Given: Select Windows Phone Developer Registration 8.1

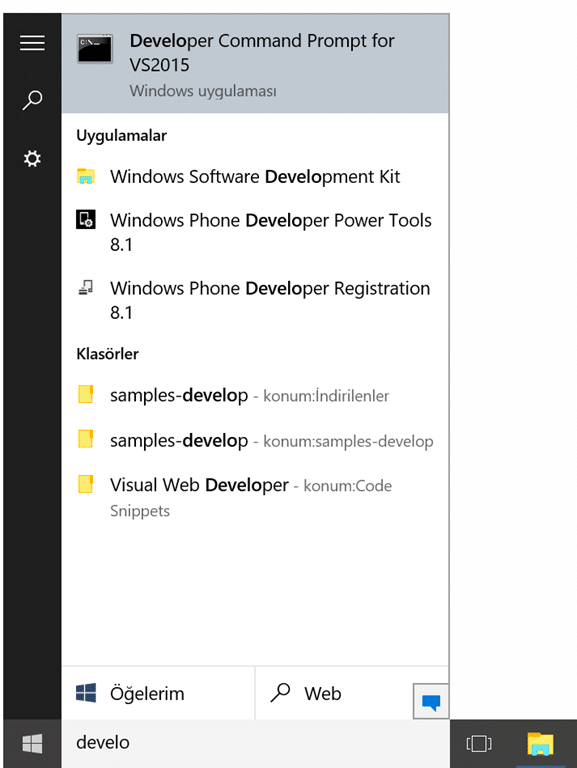Looking at the screenshot, I should coord(255,300).
